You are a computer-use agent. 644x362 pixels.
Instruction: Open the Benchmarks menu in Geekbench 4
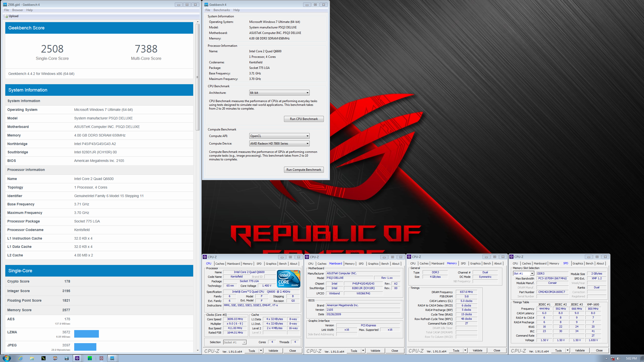(222, 10)
